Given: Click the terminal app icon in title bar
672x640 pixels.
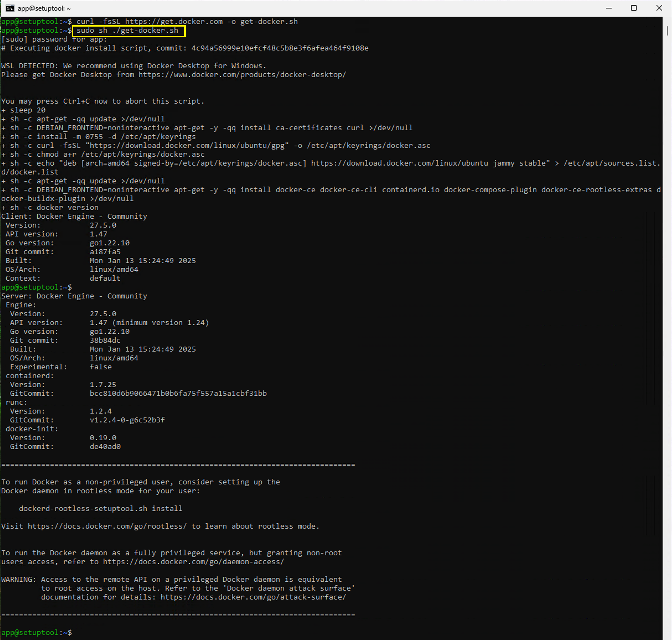Looking at the screenshot, I should 10,8.
